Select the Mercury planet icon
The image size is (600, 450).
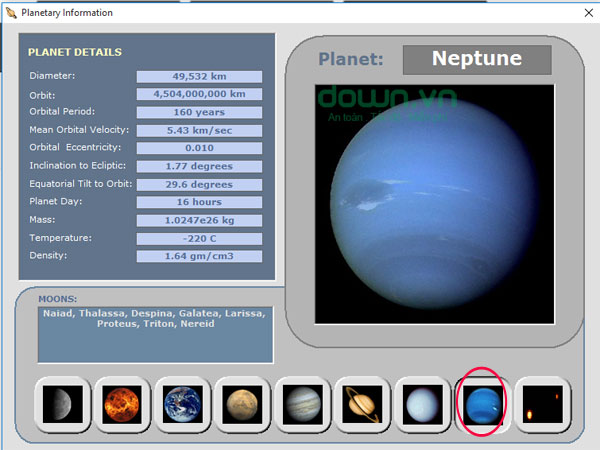[61, 405]
